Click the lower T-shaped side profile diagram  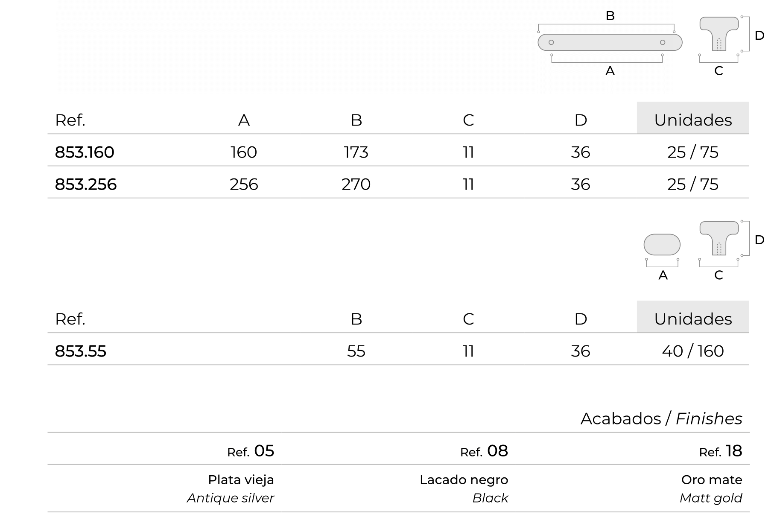pos(719,238)
